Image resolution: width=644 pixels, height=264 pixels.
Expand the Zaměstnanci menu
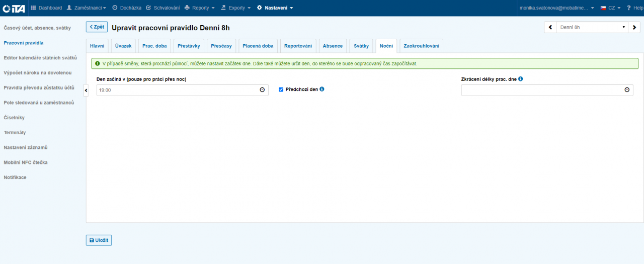[x=87, y=8]
